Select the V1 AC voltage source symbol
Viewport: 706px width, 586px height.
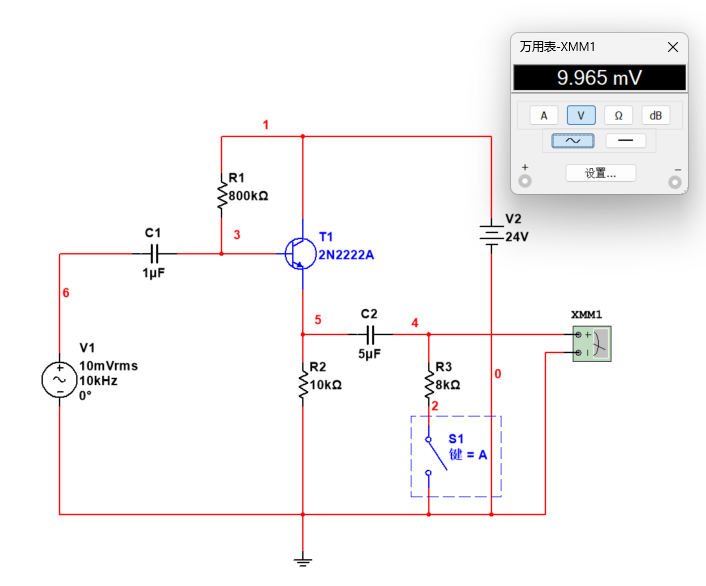(58, 379)
